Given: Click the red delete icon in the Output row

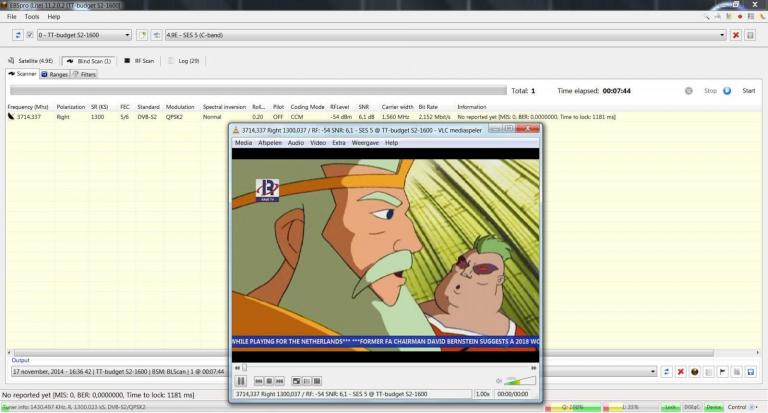Looking at the screenshot, I should tap(680, 372).
